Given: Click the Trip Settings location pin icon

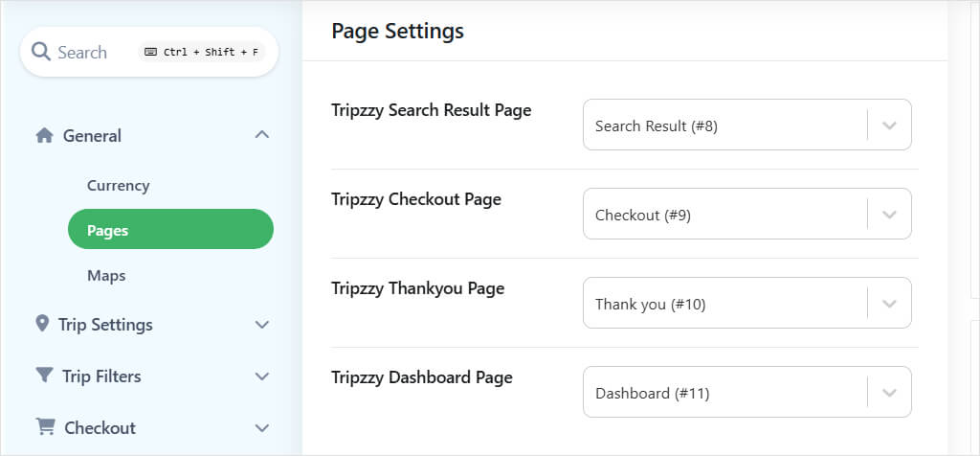Looking at the screenshot, I should pos(42,324).
